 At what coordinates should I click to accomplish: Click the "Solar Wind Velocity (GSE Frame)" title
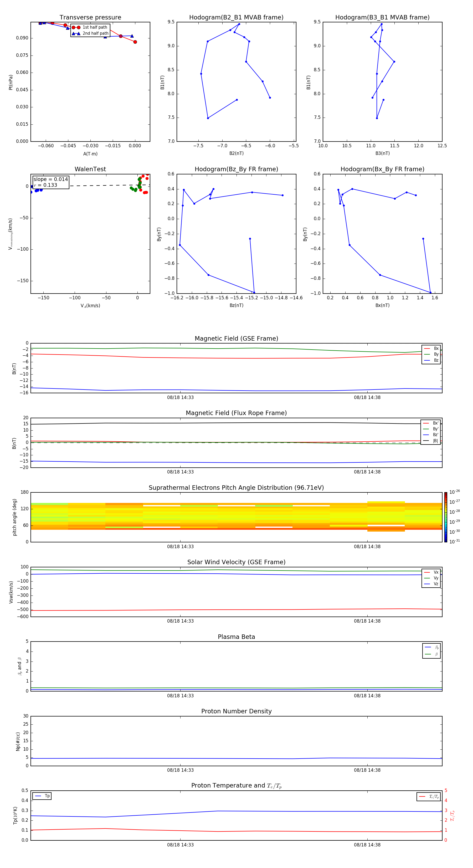(x=236, y=562)
